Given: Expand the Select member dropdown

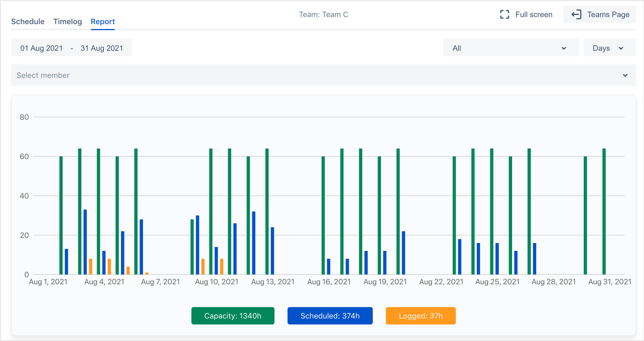Looking at the screenshot, I should click(x=323, y=75).
